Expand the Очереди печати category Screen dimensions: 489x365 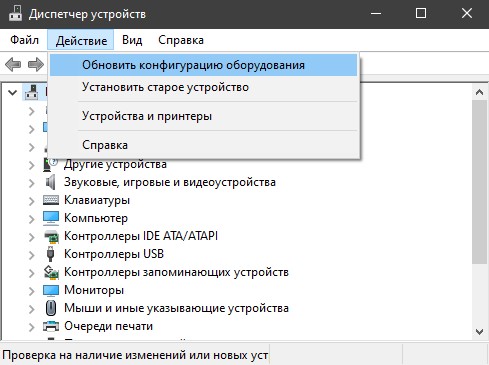31,327
